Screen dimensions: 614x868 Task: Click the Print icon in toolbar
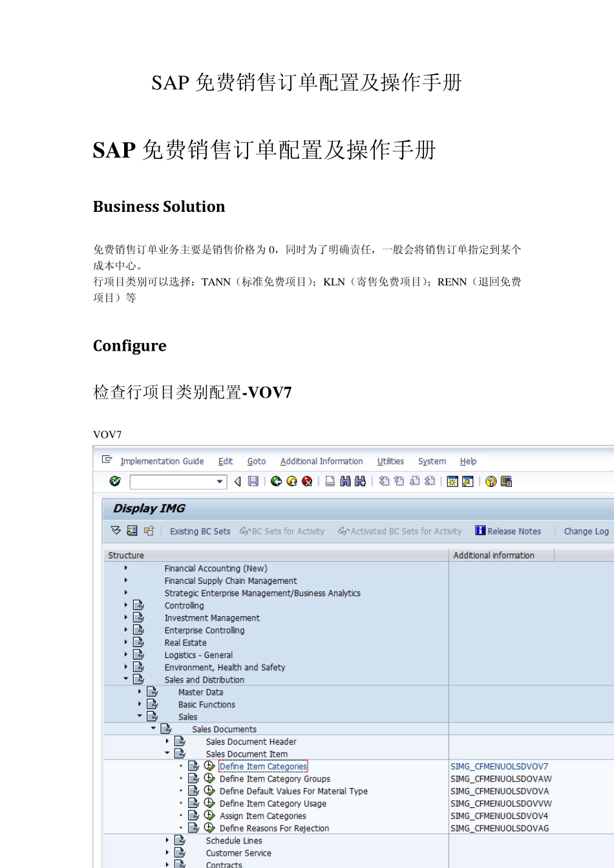(x=330, y=481)
